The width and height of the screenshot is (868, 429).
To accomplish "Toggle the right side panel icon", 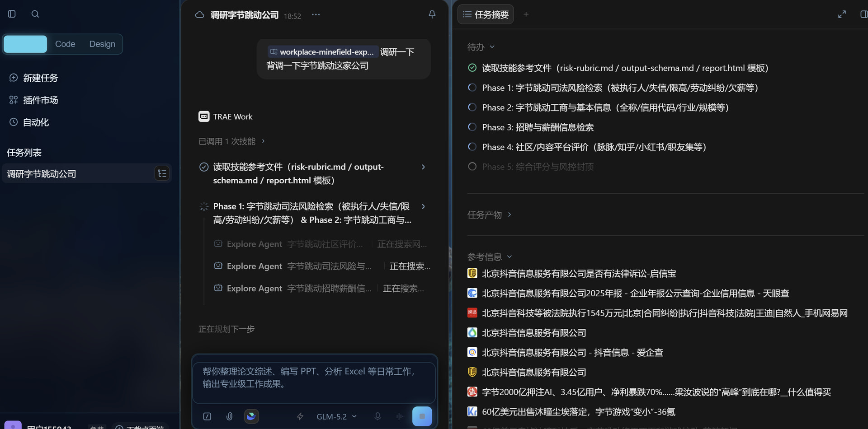I will [x=863, y=14].
